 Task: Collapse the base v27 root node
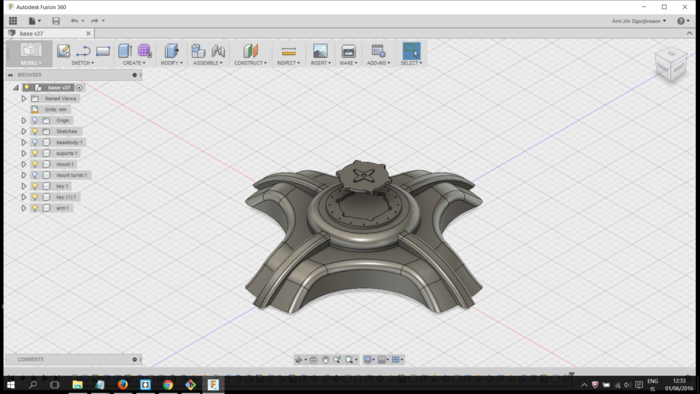tap(16, 87)
